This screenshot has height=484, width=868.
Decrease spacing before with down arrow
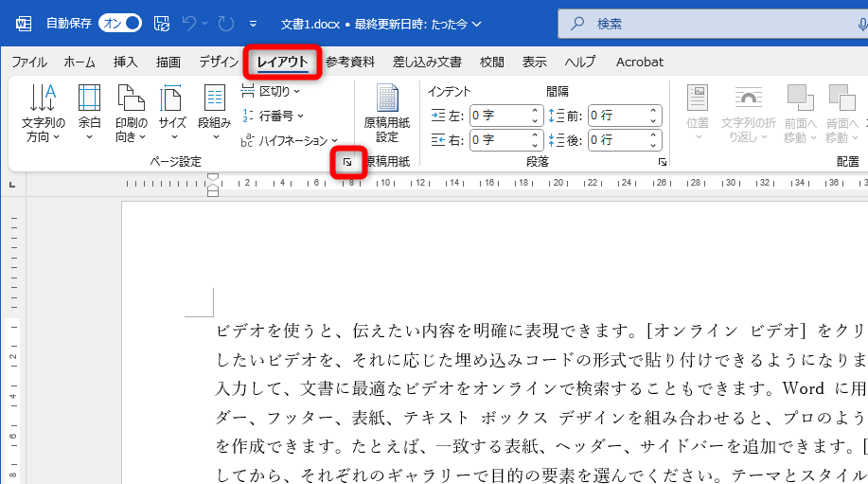coord(653,120)
